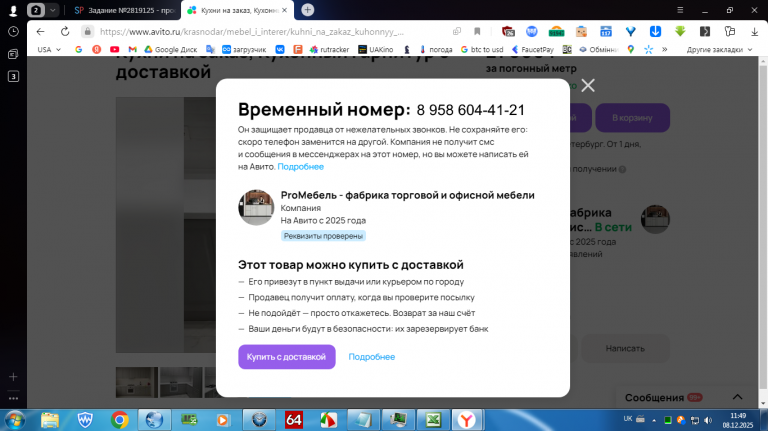Expand Другие закладки folder
Image resolution: width=768 pixels, height=431 pixels.
coord(720,49)
